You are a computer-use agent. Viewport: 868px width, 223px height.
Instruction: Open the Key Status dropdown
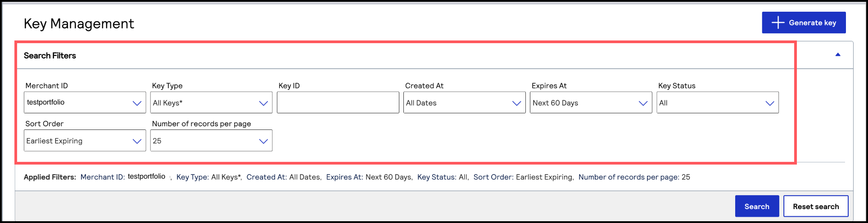tap(717, 103)
